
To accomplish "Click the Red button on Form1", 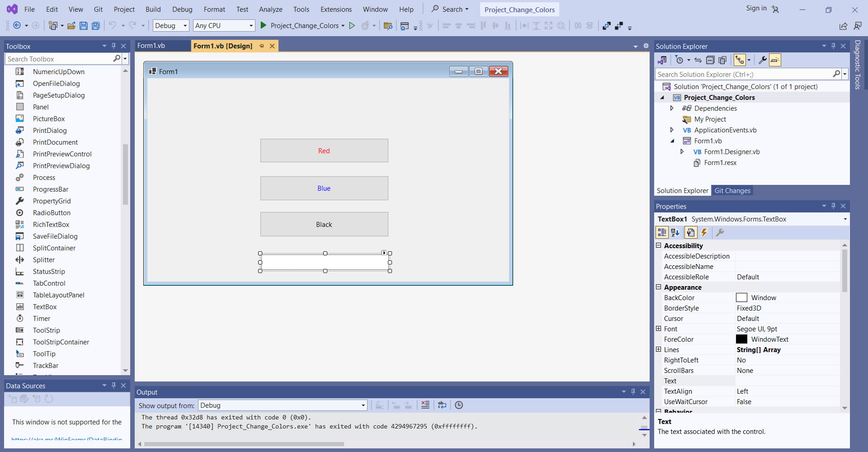I will tap(324, 151).
